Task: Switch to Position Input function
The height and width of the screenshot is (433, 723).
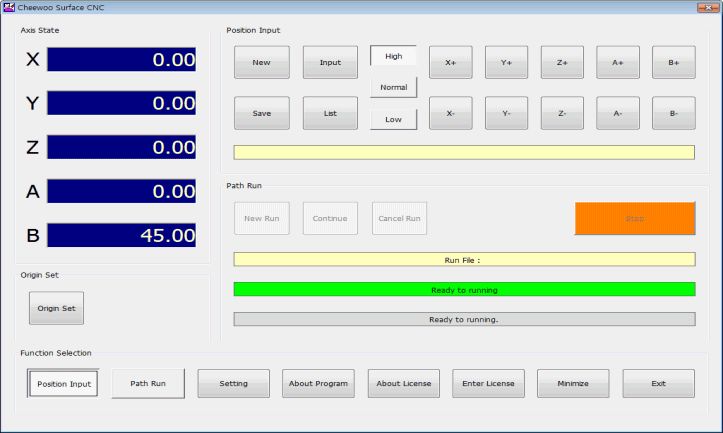Action: pyautogui.click(x=62, y=383)
